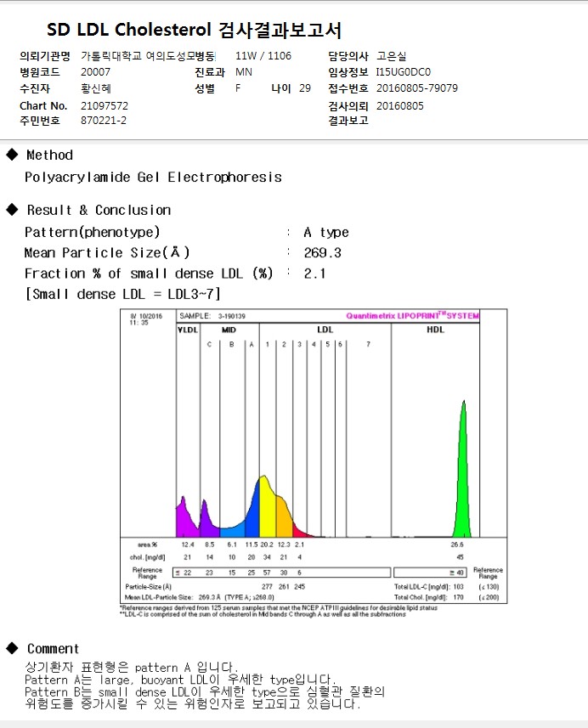Select the reference range value '57'
The width and height of the screenshot is (588, 728).
tap(267, 573)
